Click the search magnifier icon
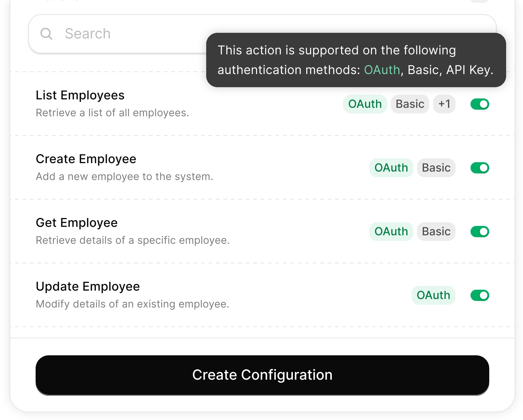This screenshot has width=523, height=420. (x=46, y=34)
